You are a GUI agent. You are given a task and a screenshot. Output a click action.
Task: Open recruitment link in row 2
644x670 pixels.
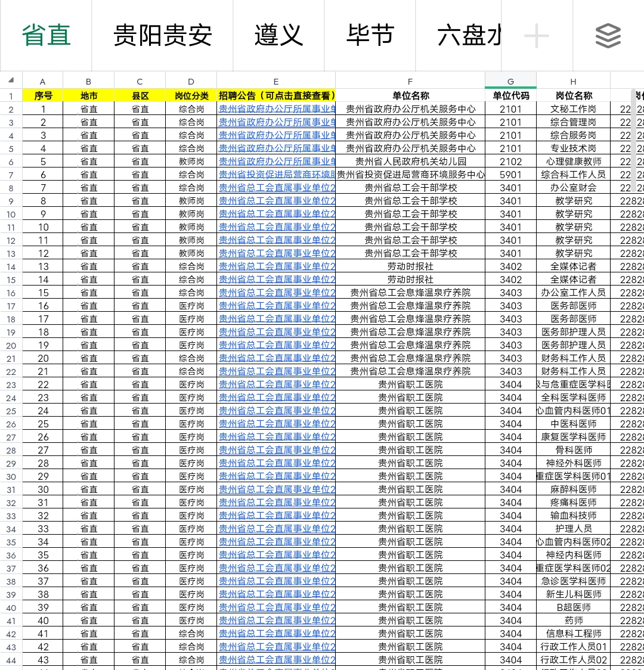tap(277, 109)
